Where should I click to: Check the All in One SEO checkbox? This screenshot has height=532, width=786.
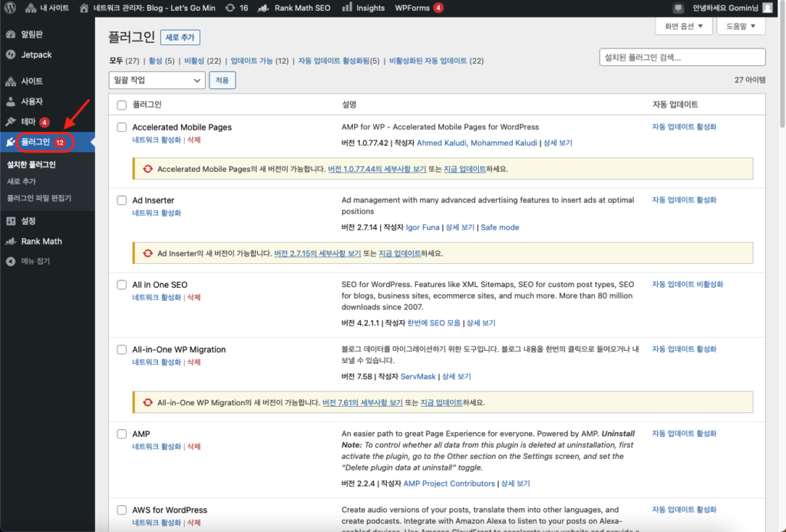click(x=122, y=285)
